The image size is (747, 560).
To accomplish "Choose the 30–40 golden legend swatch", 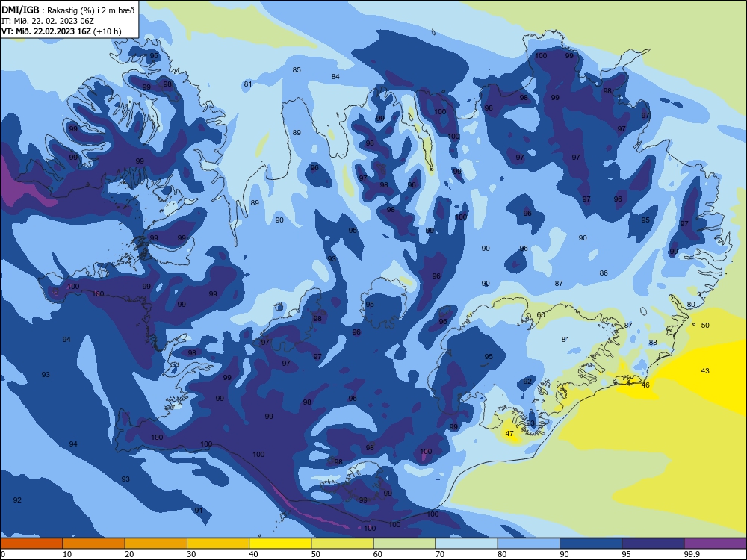I will 218,544.
